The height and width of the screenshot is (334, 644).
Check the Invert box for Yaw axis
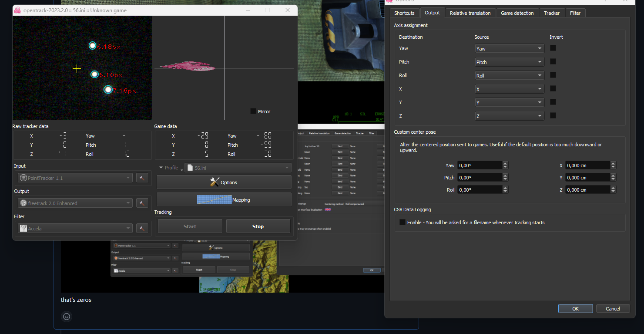[553, 48]
